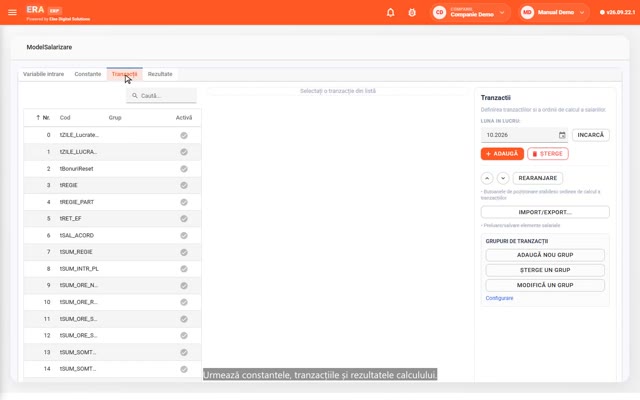Sort by Grup column header

(x=115, y=118)
